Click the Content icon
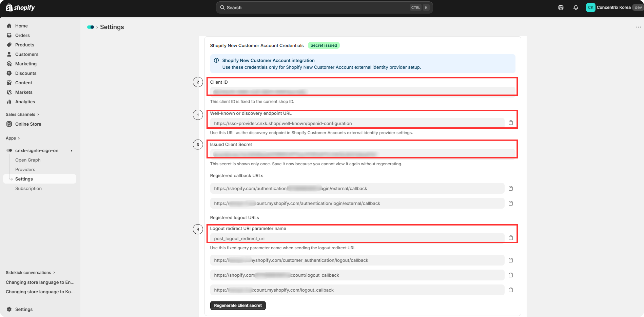Image resolution: width=644 pixels, height=317 pixels. [x=9, y=83]
